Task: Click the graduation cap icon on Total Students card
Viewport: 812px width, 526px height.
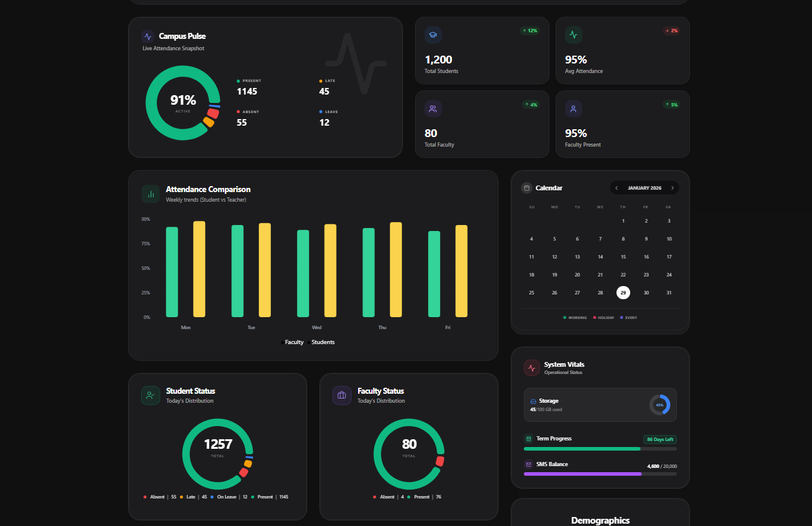Action: tap(432, 35)
